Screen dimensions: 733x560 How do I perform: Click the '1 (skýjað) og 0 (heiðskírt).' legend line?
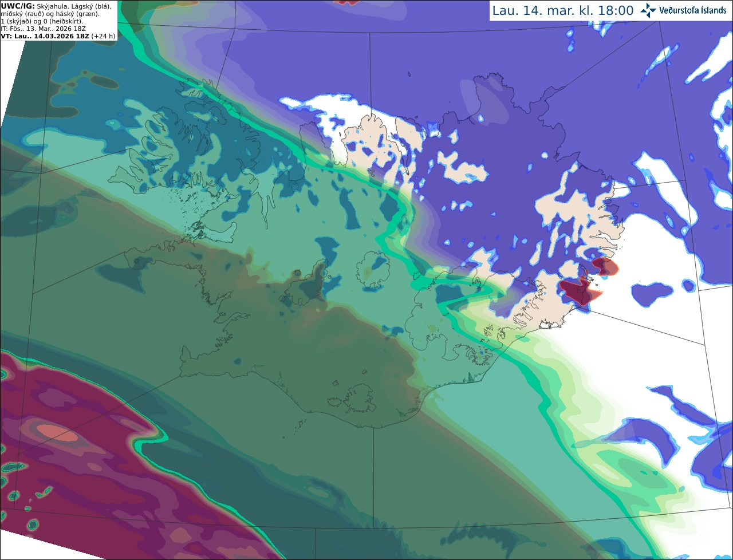(x=42, y=21)
